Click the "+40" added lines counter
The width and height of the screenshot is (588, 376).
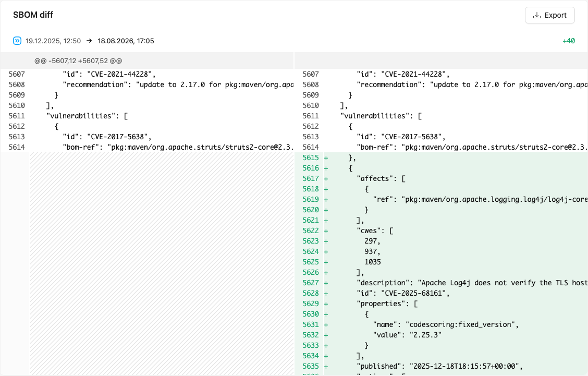pos(569,41)
